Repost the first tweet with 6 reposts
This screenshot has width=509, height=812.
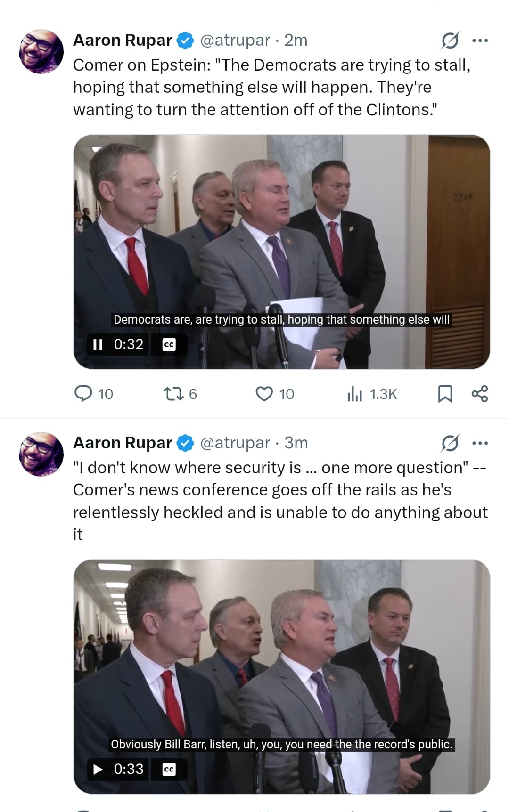(x=173, y=393)
